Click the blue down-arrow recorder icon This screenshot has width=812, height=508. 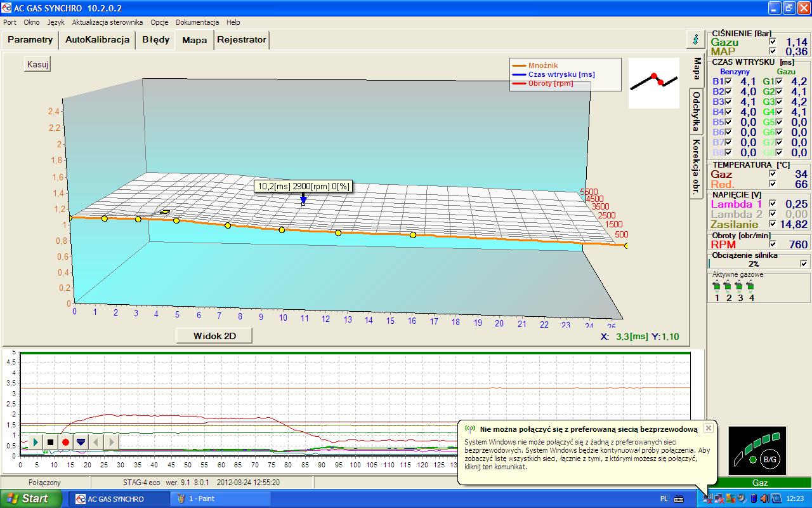tap(81, 441)
